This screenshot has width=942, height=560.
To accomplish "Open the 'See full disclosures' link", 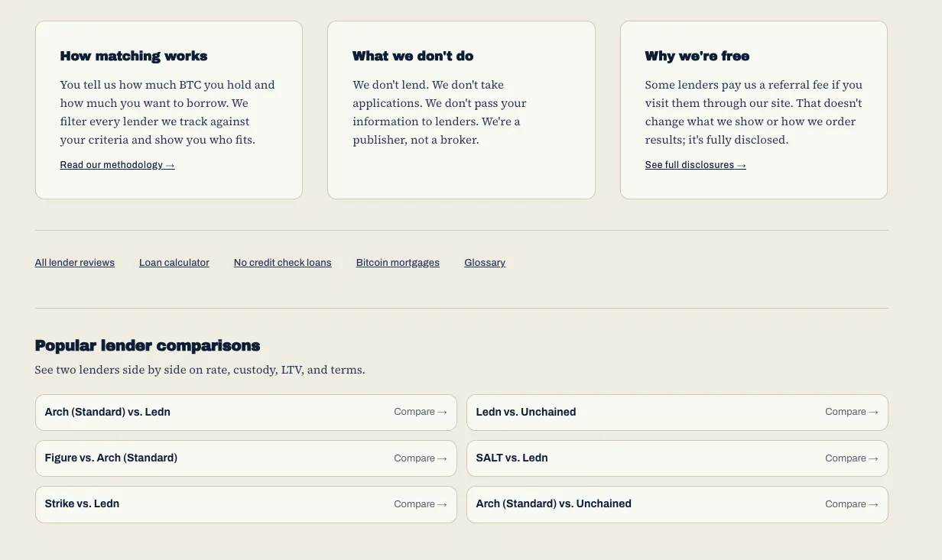I will pyautogui.click(x=695, y=165).
